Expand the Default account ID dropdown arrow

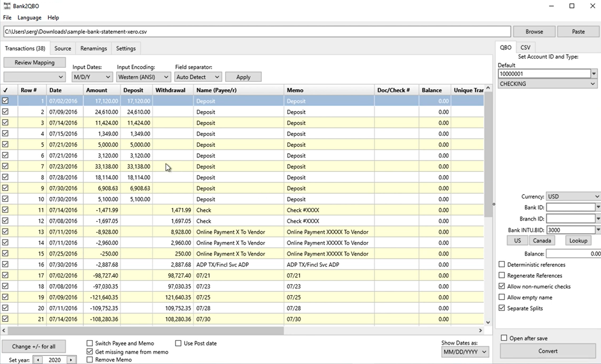594,74
